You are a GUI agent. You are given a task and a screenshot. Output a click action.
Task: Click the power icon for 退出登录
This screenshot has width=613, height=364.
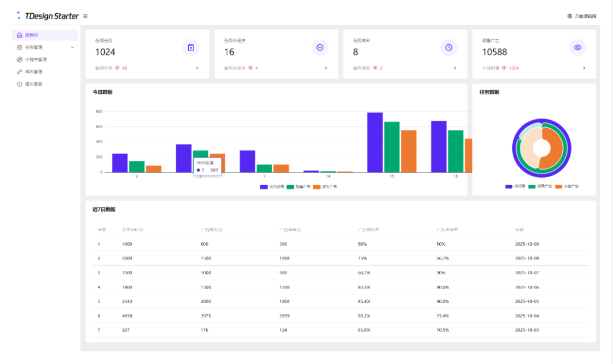coord(20,84)
